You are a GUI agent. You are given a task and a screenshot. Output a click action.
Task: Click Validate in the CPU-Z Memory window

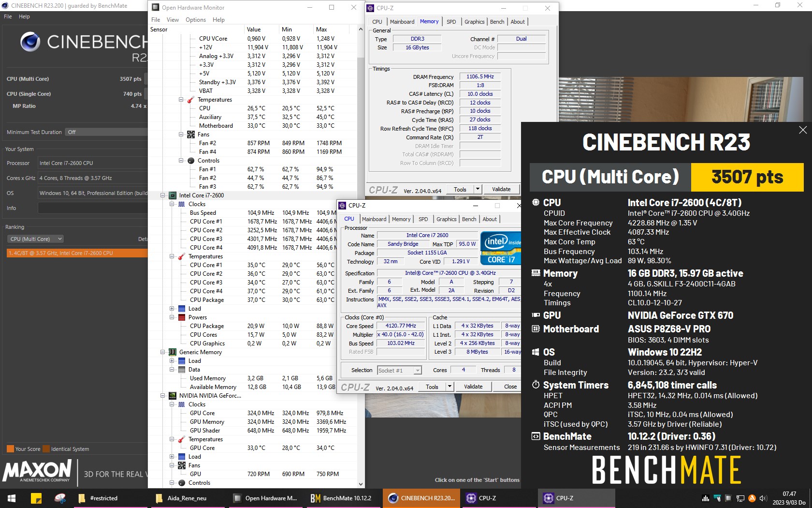501,189
